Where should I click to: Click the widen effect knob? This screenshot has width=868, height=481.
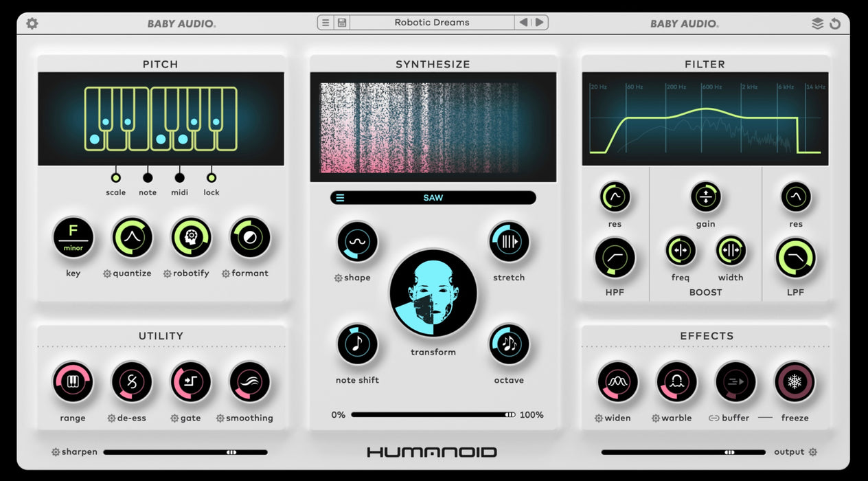(x=617, y=381)
